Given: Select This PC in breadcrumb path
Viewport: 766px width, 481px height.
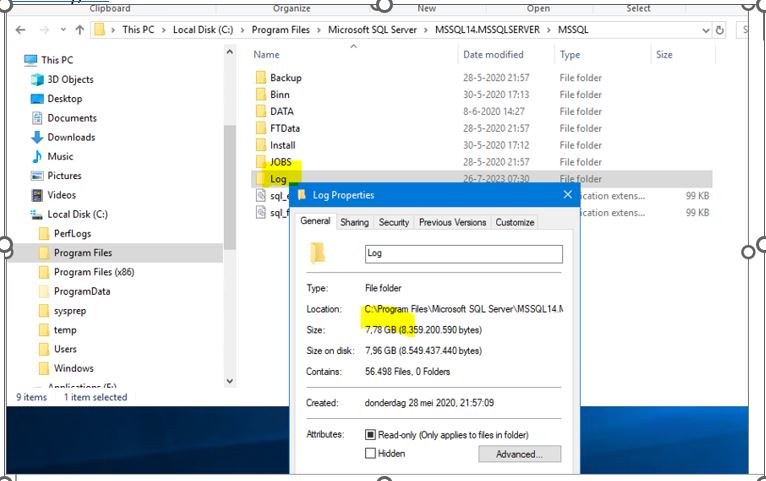Looking at the screenshot, I should pyautogui.click(x=138, y=30).
